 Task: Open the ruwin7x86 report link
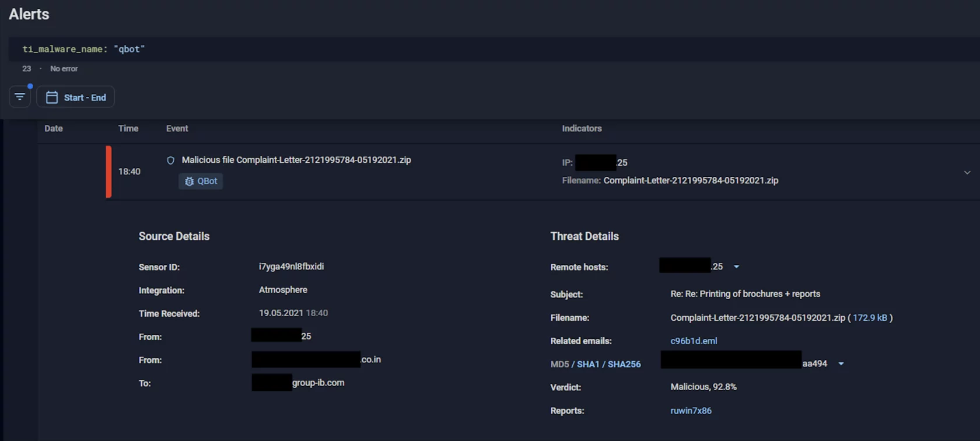tap(691, 411)
